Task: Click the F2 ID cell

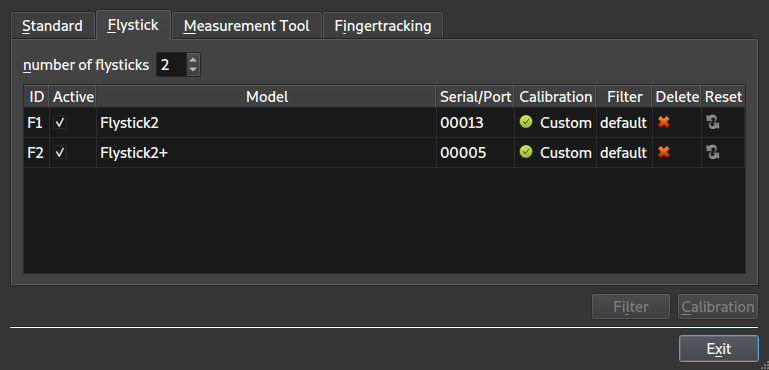Action: [36, 153]
